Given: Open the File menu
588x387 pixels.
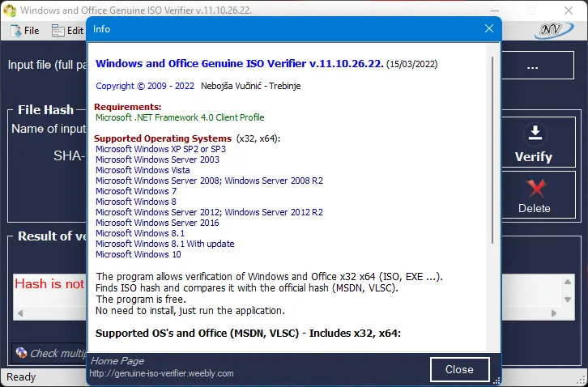Looking at the screenshot, I should 25,31.
